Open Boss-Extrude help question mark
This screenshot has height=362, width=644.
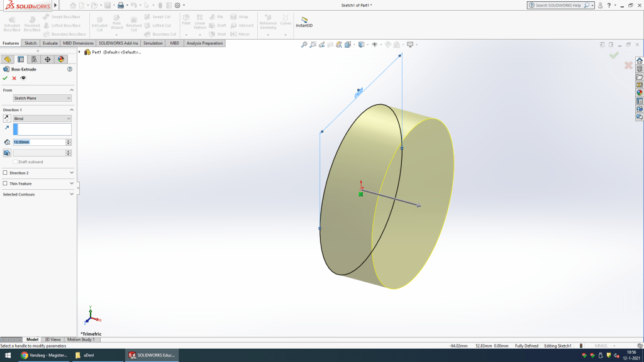pyautogui.click(x=70, y=69)
